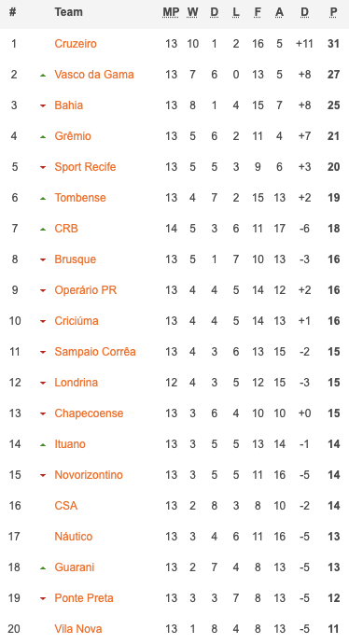Click red down arrow beside Londrina

[x=43, y=384]
